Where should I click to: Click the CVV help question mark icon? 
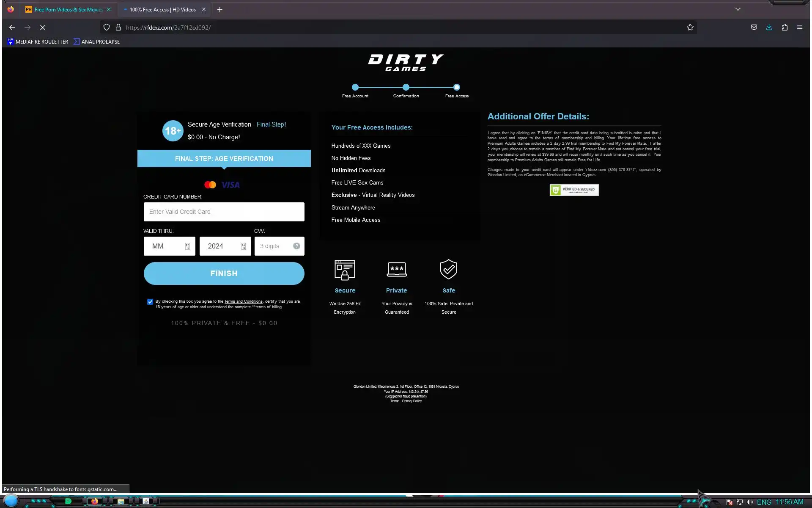(x=296, y=246)
